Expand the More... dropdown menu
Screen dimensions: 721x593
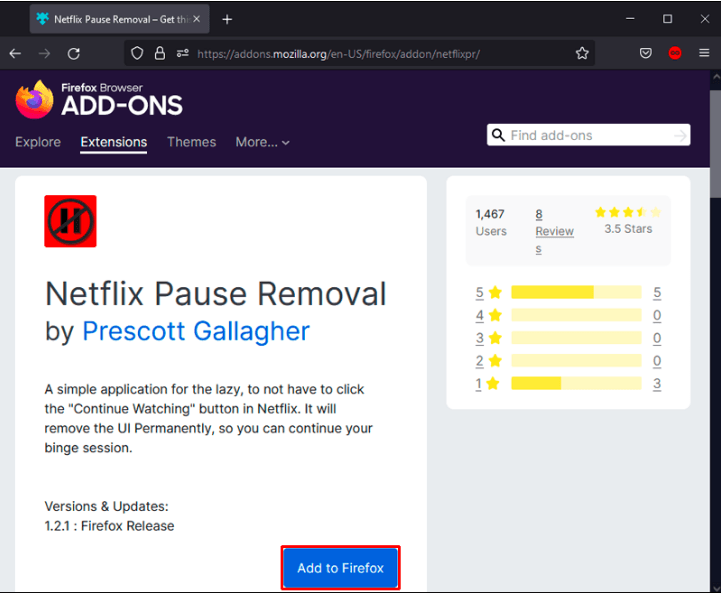pos(263,143)
